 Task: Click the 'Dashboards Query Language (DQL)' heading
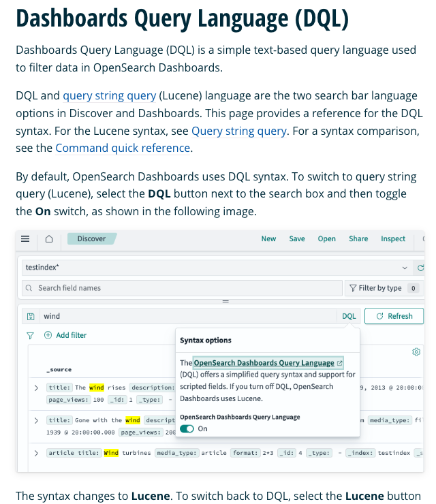coord(183,18)
